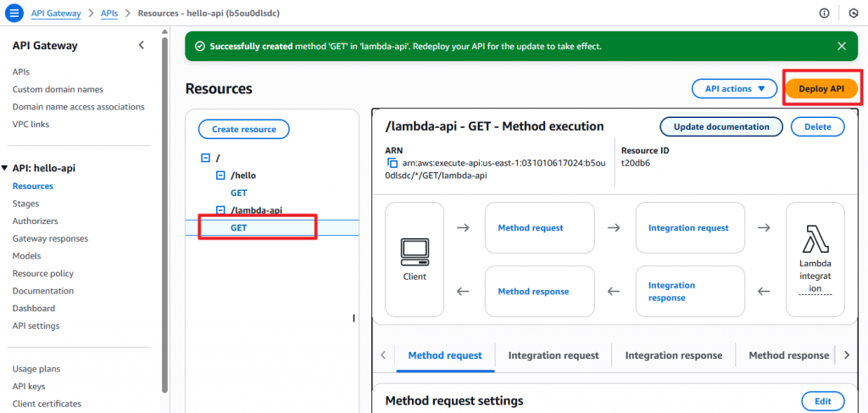Collapse the root / resource node
Viewport: 868px width, 413px height.
(x=205, y=158)
